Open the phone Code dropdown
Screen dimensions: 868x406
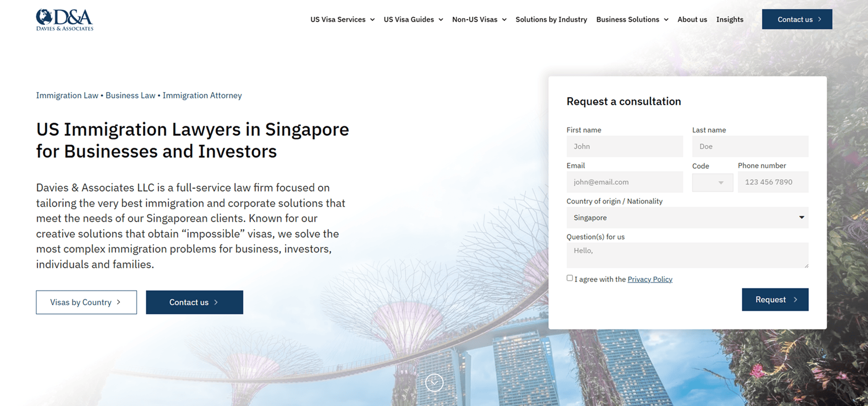(x=712, y=182)
